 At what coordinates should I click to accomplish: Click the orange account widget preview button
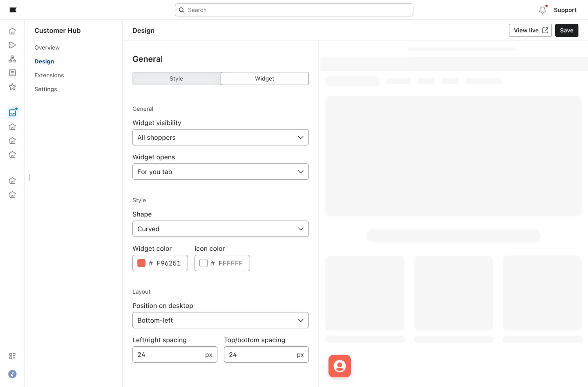pyautogui.click(x=339, y=366)
